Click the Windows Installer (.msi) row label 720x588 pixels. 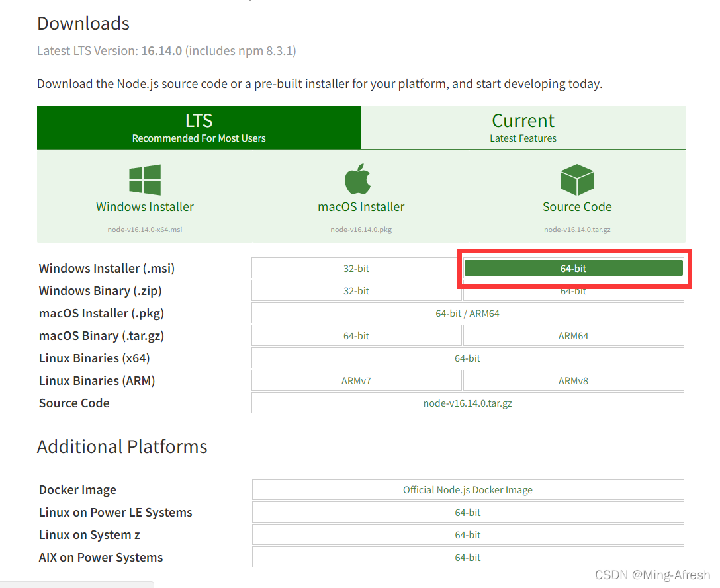tap(107, 268)
